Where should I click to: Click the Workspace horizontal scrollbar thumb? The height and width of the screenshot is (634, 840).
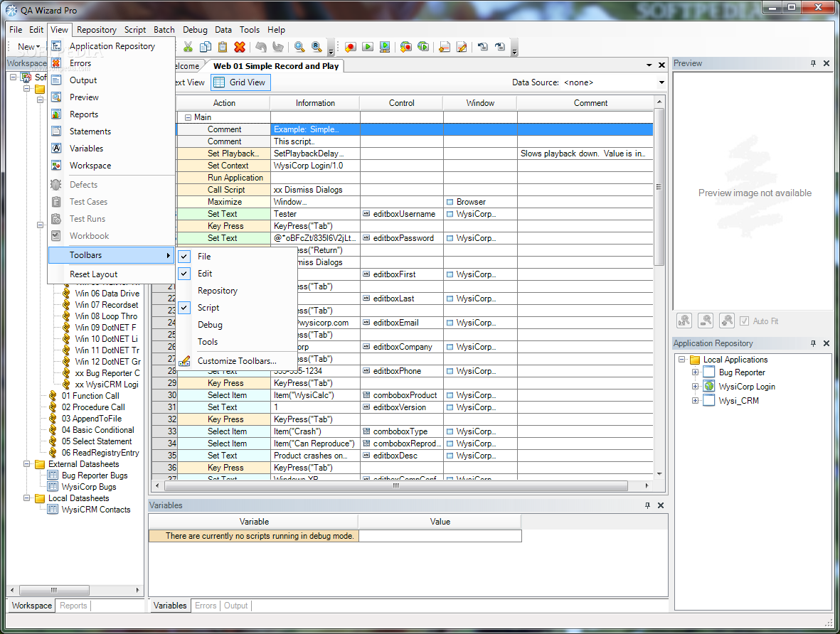(x=54, y=590)
